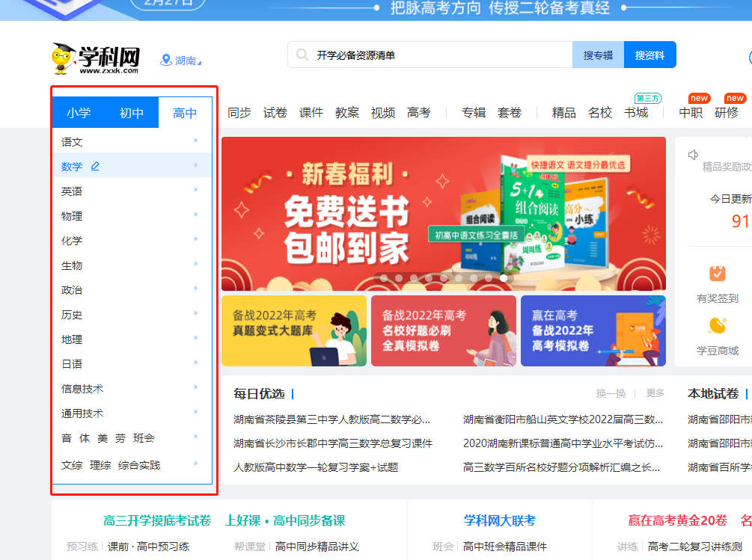
Task: Open the 学豆商城 shop icon
Action: (x=718, y=326)
